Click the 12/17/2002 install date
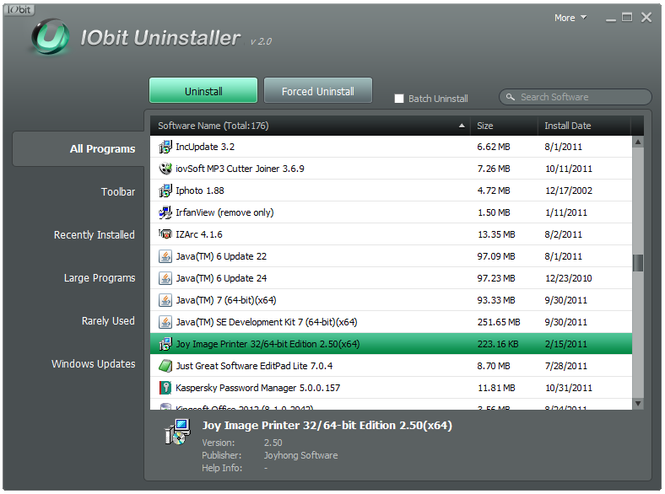The width and height of the screenshot is (665, 494). 568,191
